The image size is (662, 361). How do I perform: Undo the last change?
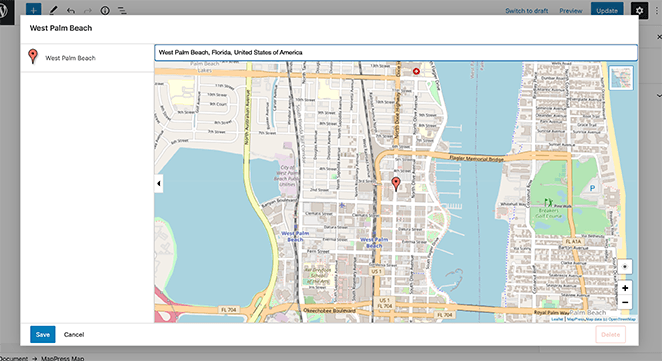71,11
